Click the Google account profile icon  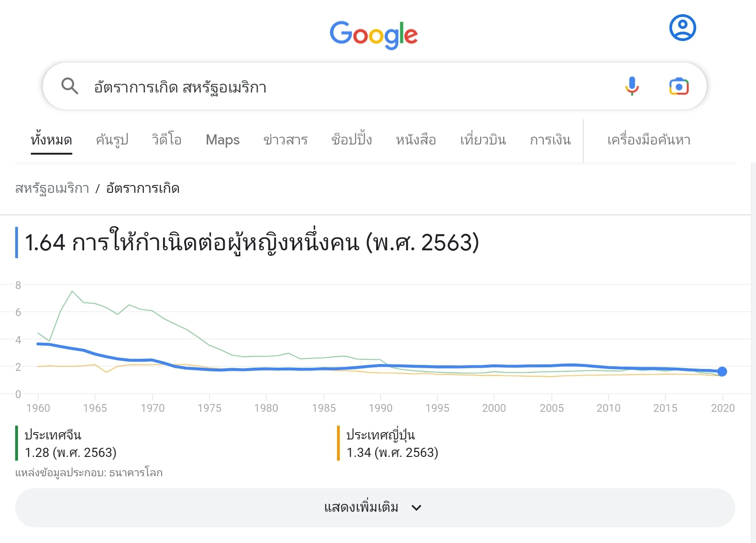click(x=682, y=28)
